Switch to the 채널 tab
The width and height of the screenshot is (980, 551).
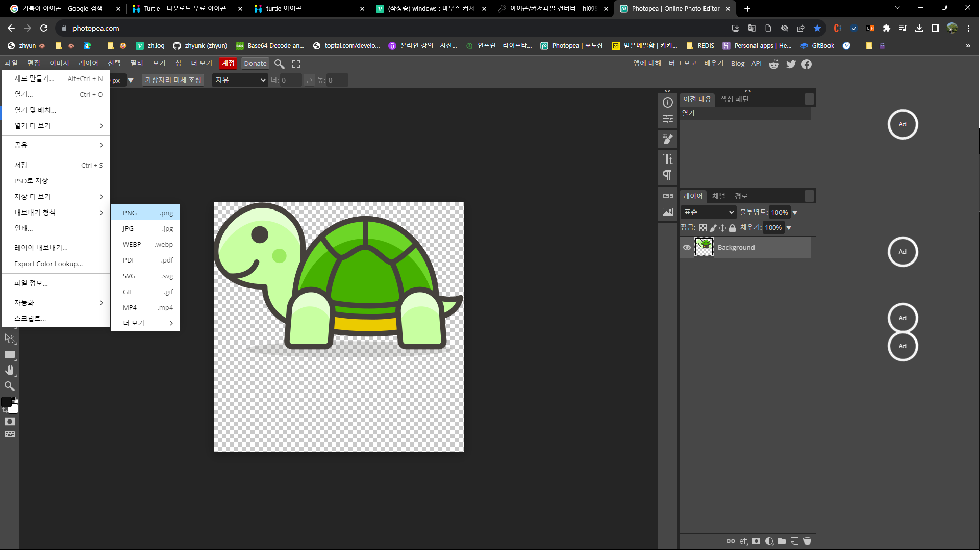click(x=718, y=196)
